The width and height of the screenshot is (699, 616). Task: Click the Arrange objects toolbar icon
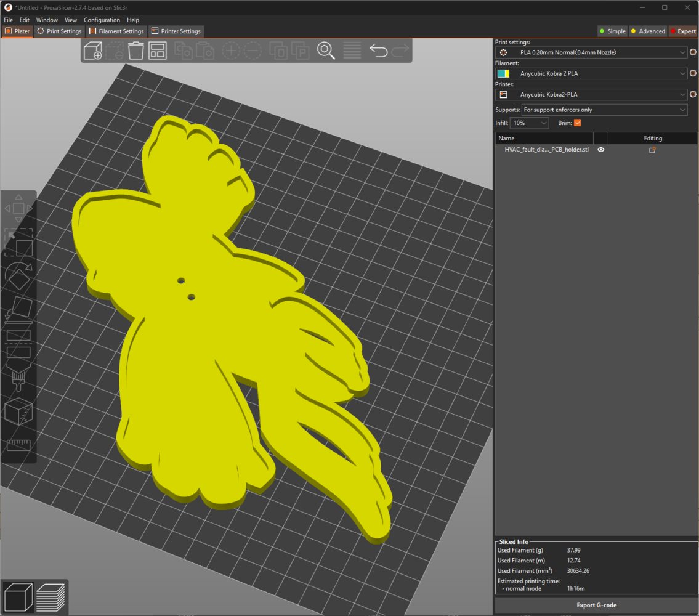158,51
